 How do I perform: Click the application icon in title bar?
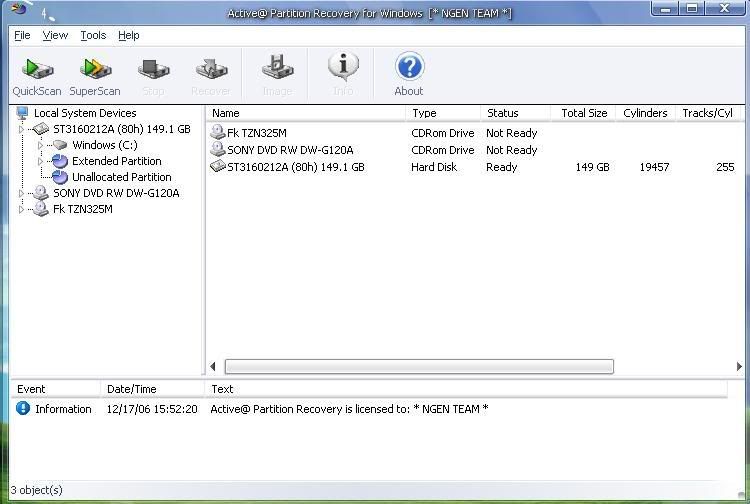click(x=18, y=9)
